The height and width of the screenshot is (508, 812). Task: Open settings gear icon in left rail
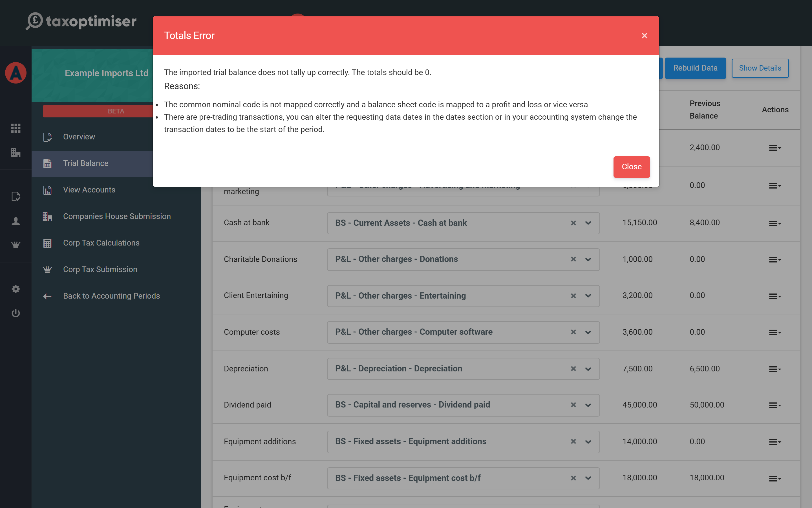(16, 289)
